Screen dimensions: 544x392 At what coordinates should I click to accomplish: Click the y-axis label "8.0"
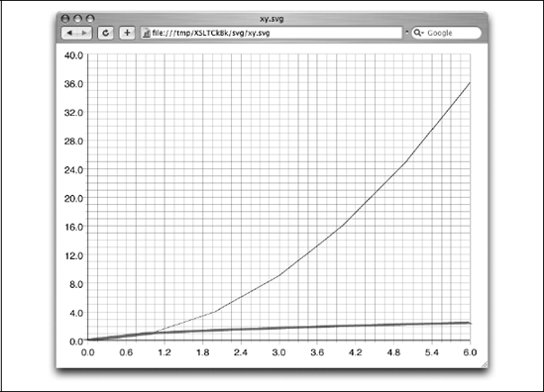(76, 284)
